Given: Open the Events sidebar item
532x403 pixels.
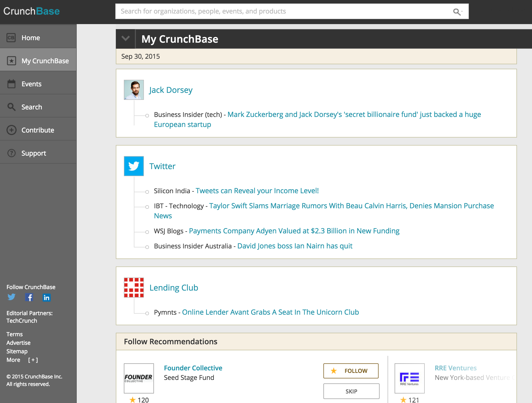Looking at the screenshot, I should tap(31, 84).
